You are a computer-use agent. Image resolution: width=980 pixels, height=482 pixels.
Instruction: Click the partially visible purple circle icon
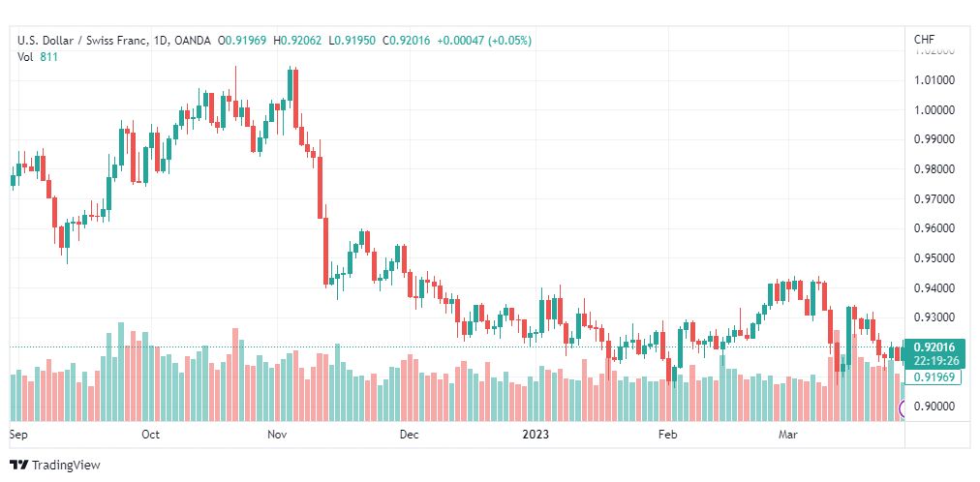tap(902, 409)
